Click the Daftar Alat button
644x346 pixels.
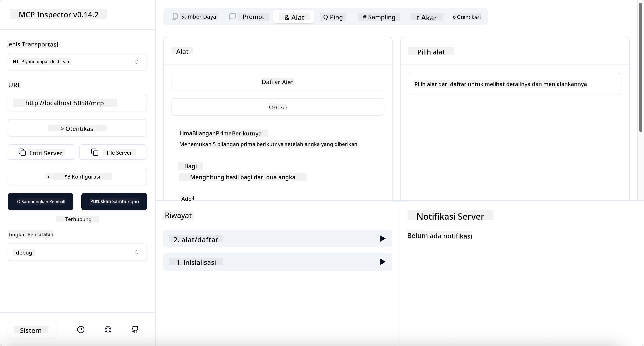point(278,82)
